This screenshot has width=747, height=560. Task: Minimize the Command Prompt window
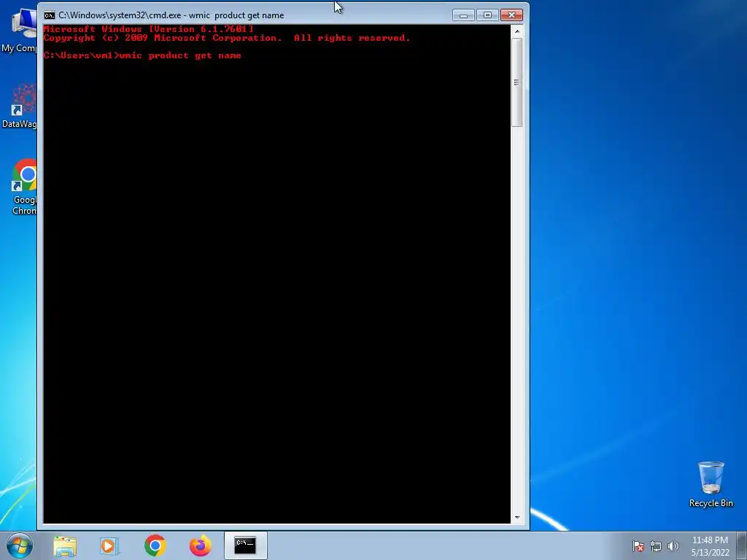[x=463, y=15]
